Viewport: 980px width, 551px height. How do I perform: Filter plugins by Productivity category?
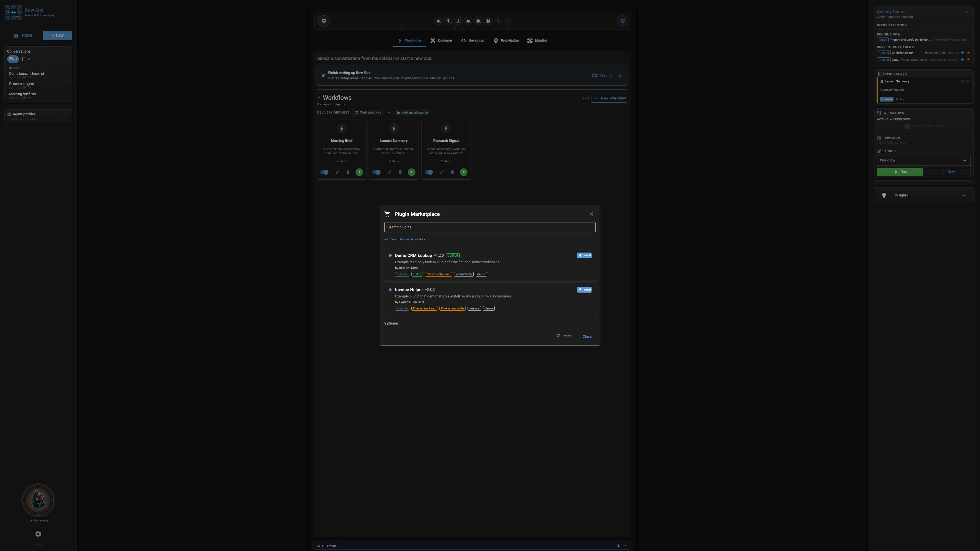(x=418, y=240)
